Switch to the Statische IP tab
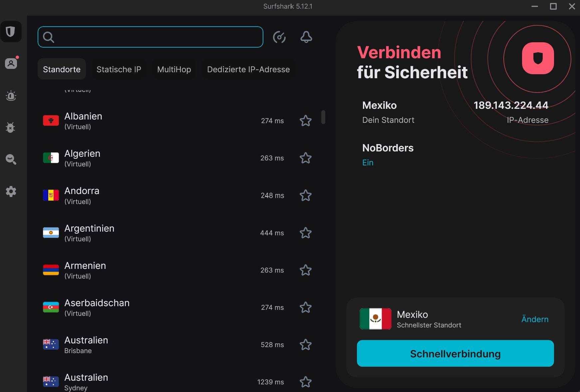 pyautogui.click(x=119, y=69)
